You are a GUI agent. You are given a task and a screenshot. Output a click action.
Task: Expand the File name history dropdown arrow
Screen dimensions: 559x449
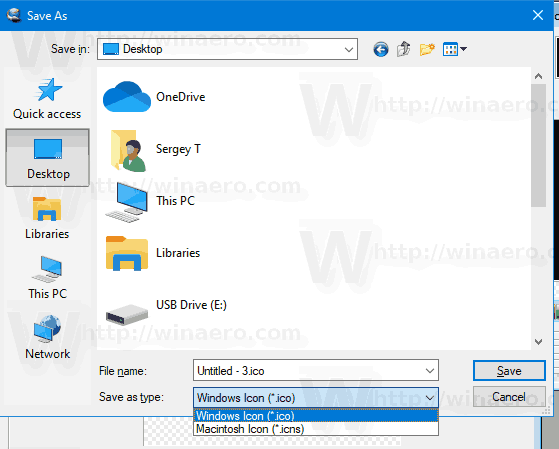[x=430, y=371]
